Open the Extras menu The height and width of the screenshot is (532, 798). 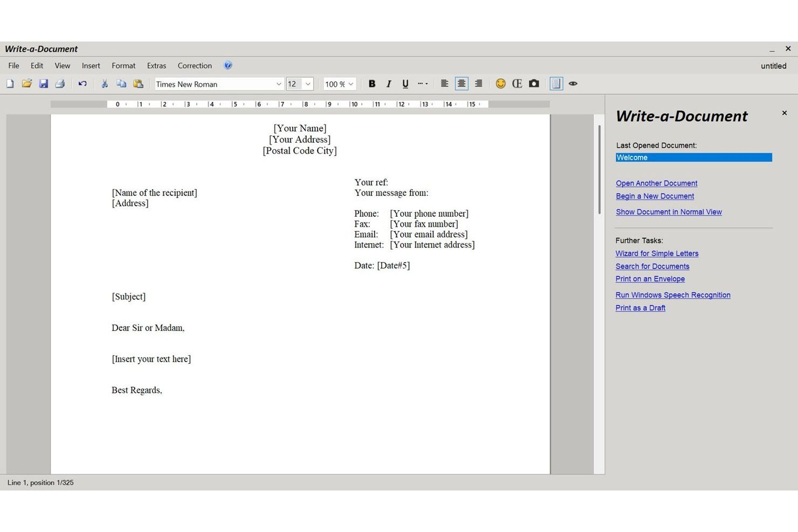coord(156,66)
